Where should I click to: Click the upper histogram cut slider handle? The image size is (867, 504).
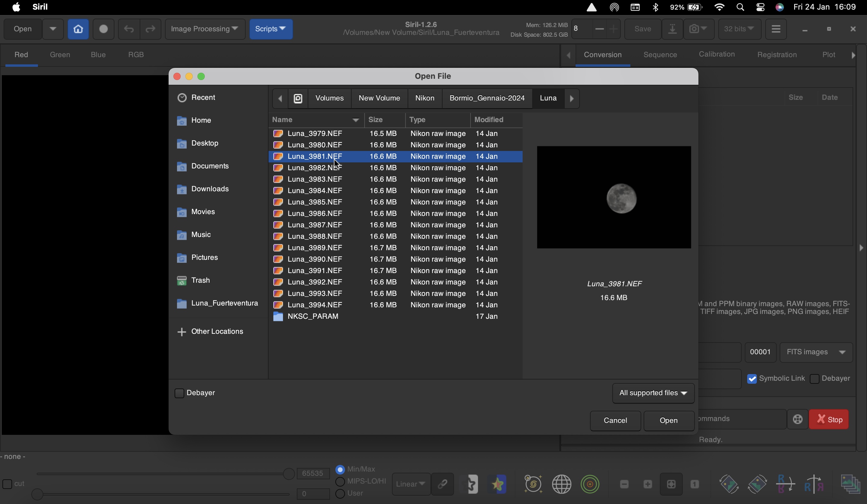click(289, 474)
